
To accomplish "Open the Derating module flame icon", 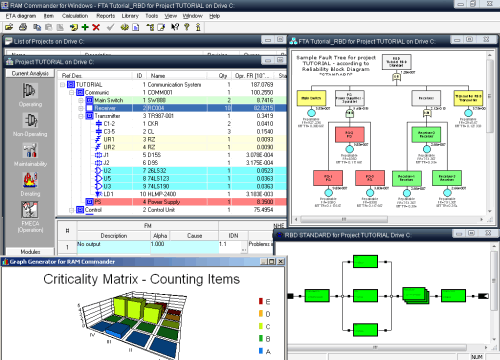I will tap(30, 180).
